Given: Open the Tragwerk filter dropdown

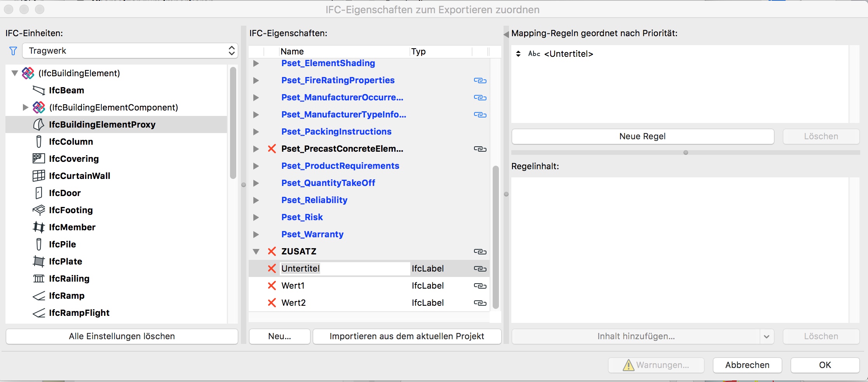Looking at the screenshot, I should click(130, 51).
